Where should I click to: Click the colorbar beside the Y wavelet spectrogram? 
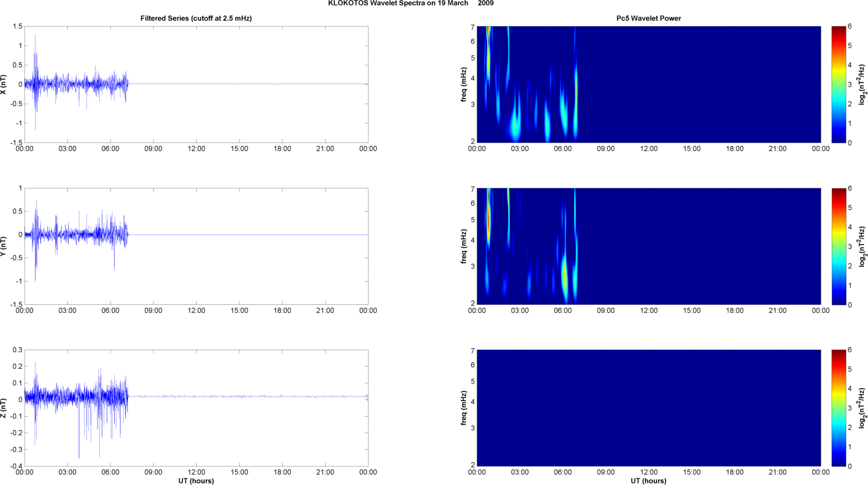(x=838, y=246)
